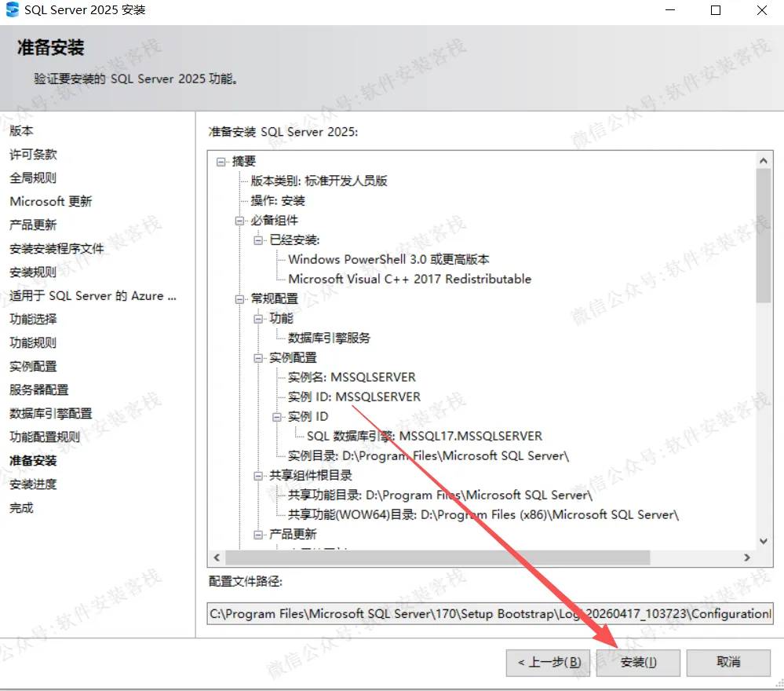Click the tree scroll left arrow
Screen dimensions: 784x691
tap(217, 558)
